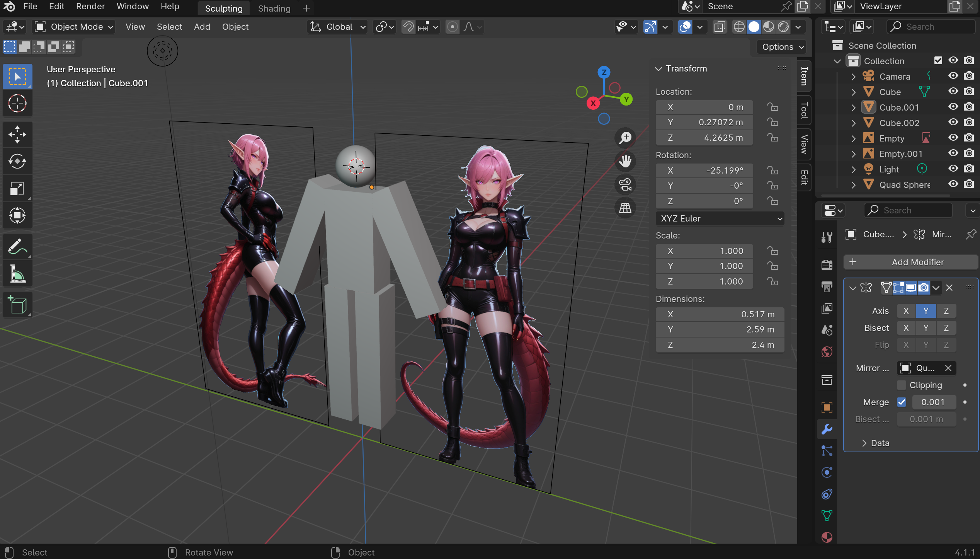Open the Render menu

[90, 7]
